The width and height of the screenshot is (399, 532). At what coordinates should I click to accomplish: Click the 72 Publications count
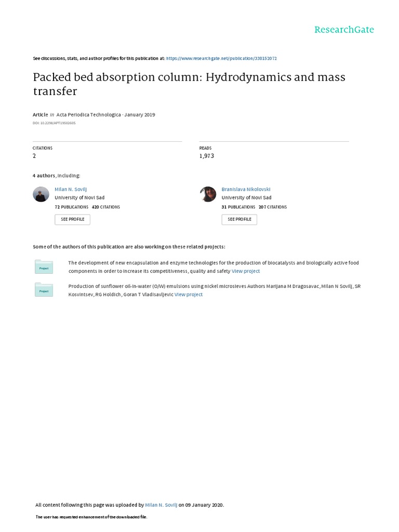71,207
